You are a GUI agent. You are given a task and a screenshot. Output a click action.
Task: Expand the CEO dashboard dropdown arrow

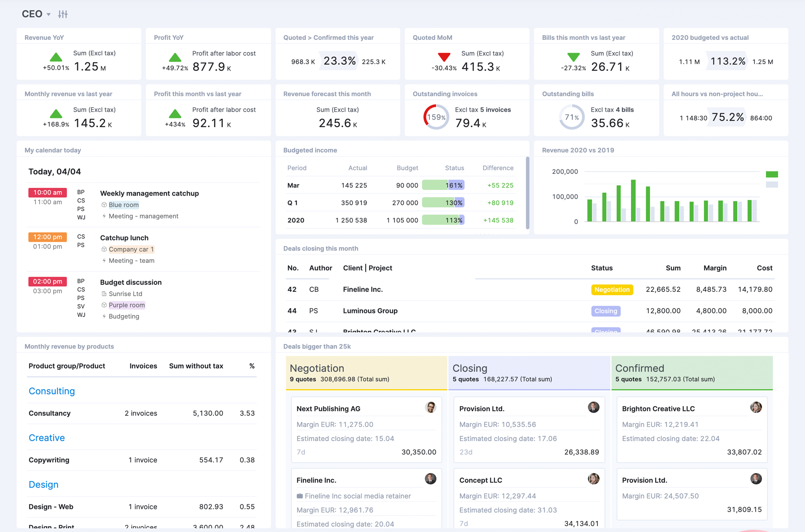click(x=48, y=15)
